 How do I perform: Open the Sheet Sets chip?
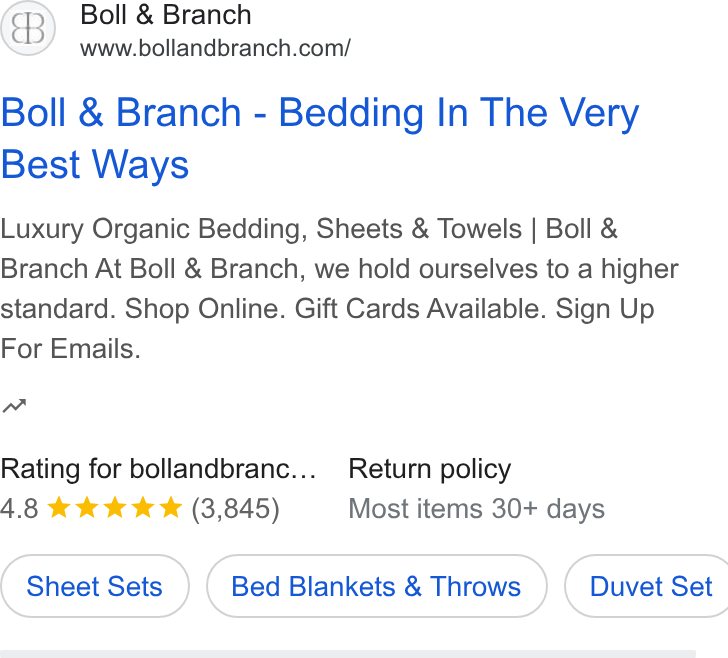click(x=95, y=586)
